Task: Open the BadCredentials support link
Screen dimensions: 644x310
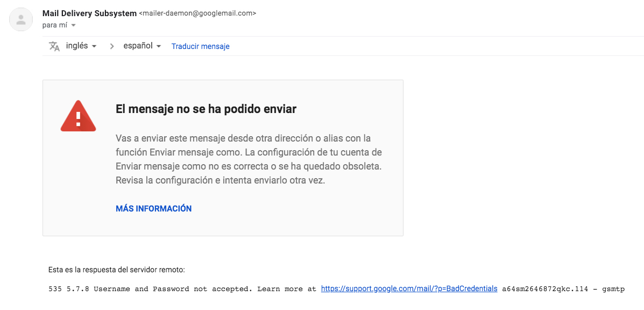Action: click(409, 288)
